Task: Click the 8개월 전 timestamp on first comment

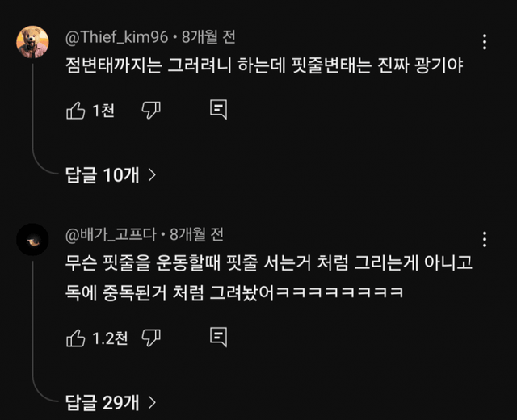Action: (208, 37)
